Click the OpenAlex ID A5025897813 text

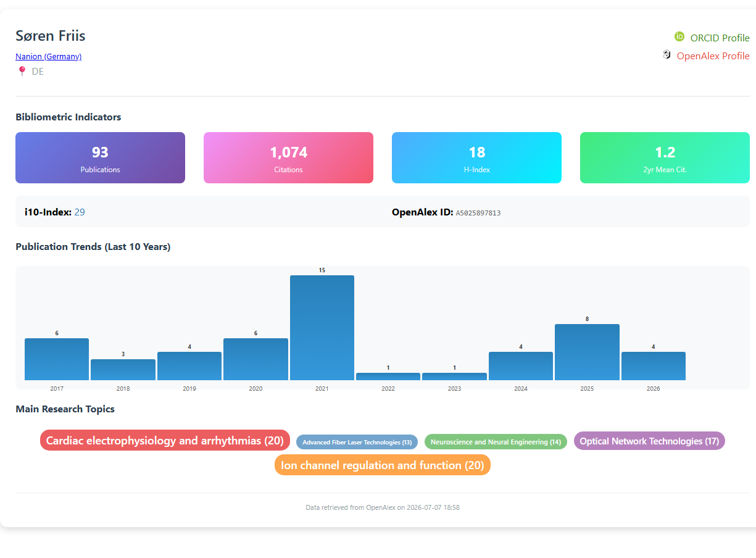pyautogui.click(x=478, y=213)
